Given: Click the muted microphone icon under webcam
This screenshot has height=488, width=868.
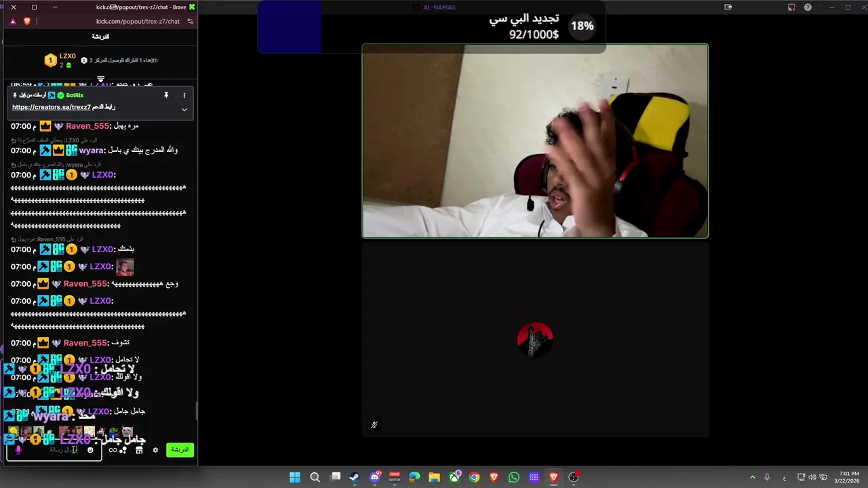Looking at the screenshot, I should (374, 425).
